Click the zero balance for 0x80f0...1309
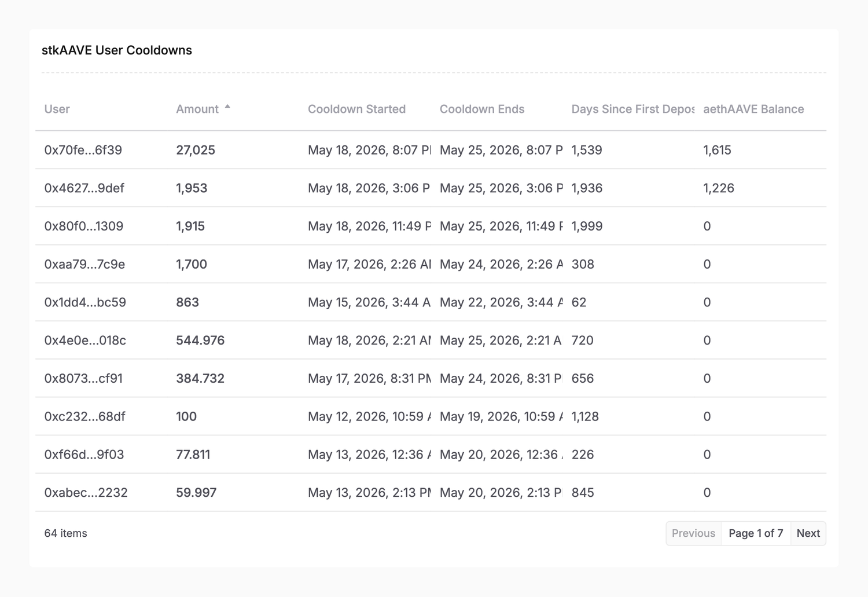This screenshot has height=597, width=868. (707, 226)
